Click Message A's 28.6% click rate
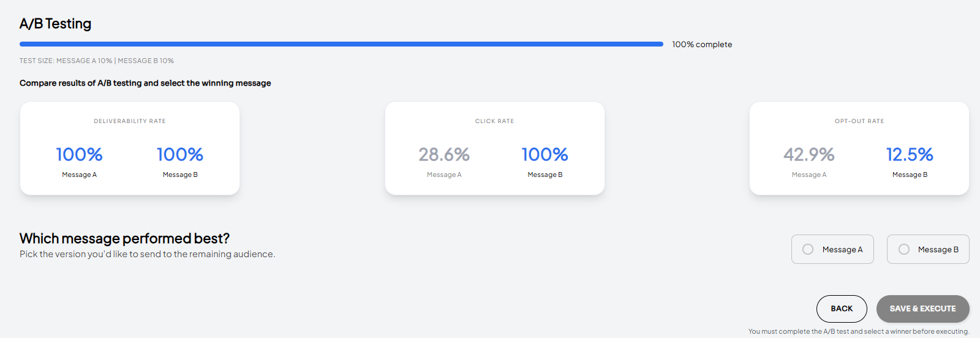Image resolution: width=980 pixels, height=338 pixels. 444,154
